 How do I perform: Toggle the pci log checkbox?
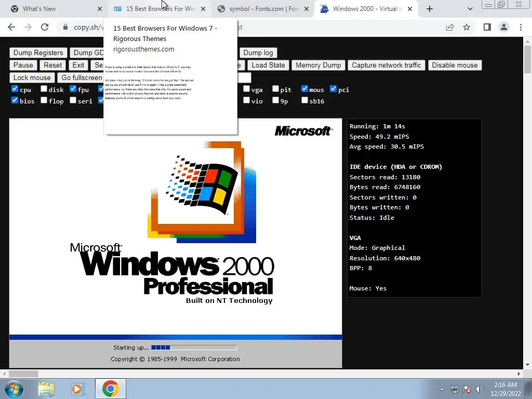[x=334, y=89]
